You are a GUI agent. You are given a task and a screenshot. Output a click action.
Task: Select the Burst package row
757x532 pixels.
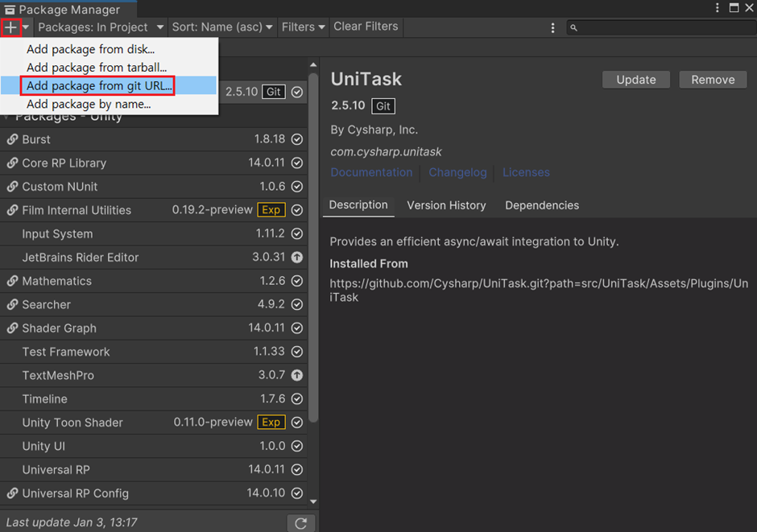[x=154, y=139]
